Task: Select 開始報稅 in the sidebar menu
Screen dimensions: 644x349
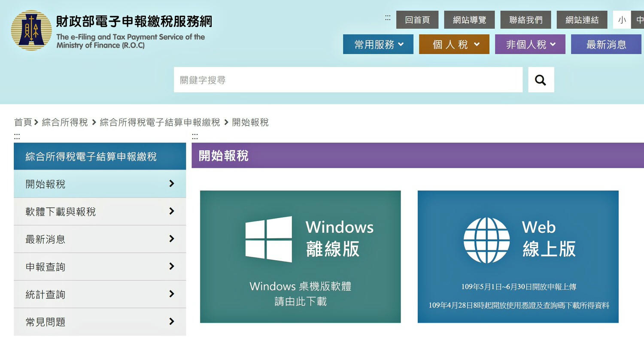Action: click(100, 184)
